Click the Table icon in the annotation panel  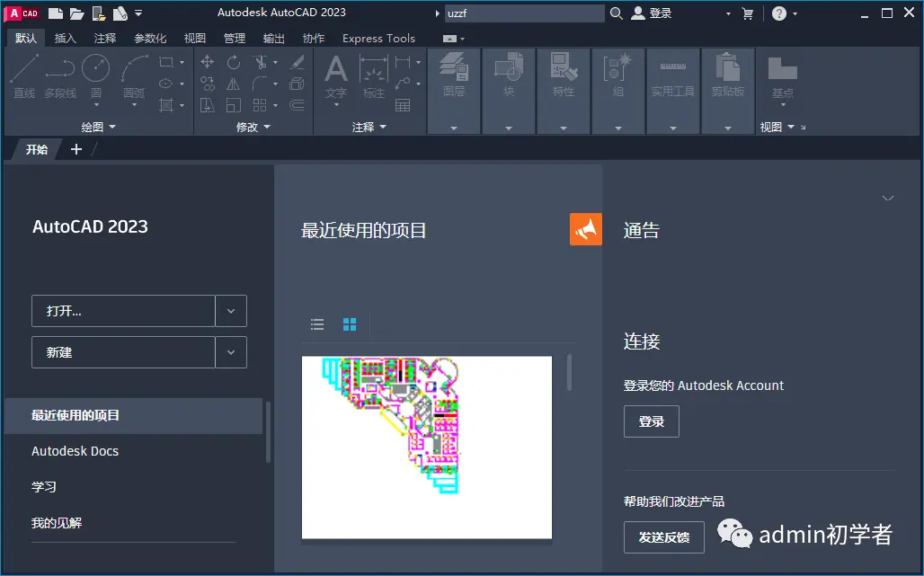tap(403, 105)
